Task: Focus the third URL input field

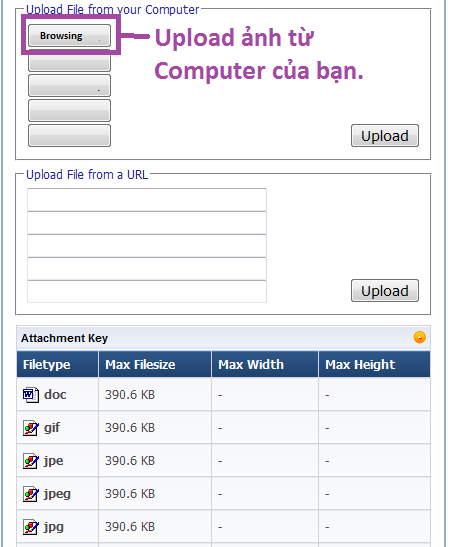Action: 147,246
